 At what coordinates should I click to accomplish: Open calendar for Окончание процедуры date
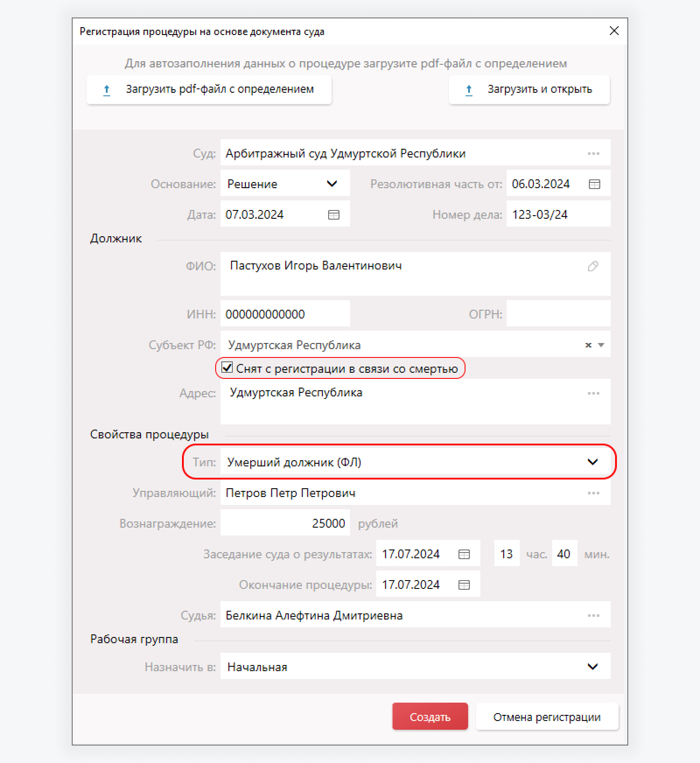coord(464,585)
